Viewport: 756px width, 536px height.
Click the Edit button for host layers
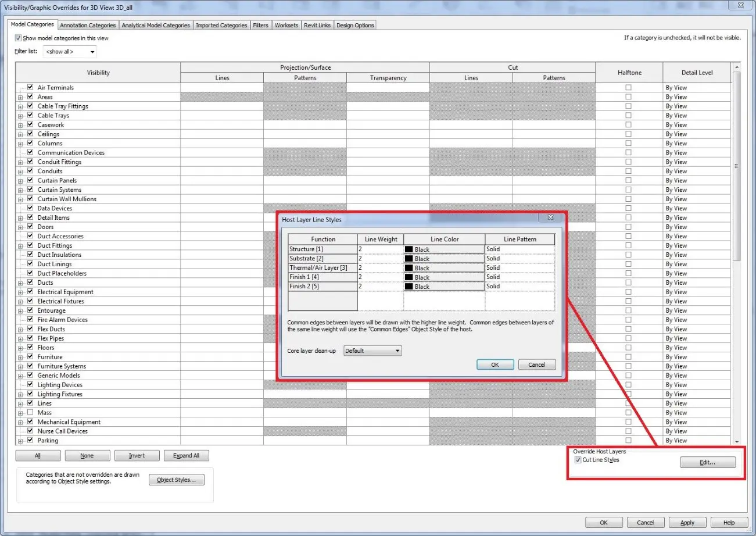tap(708, 462)
